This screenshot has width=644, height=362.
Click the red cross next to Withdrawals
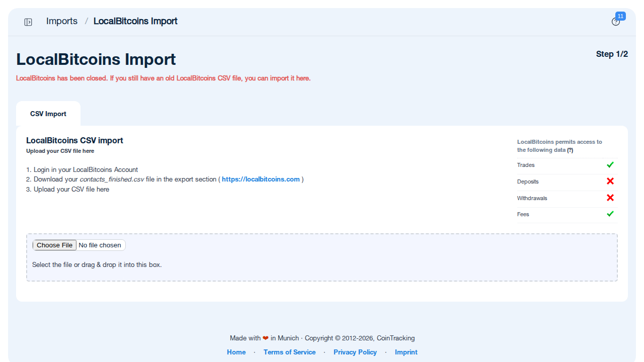point(610,198)
